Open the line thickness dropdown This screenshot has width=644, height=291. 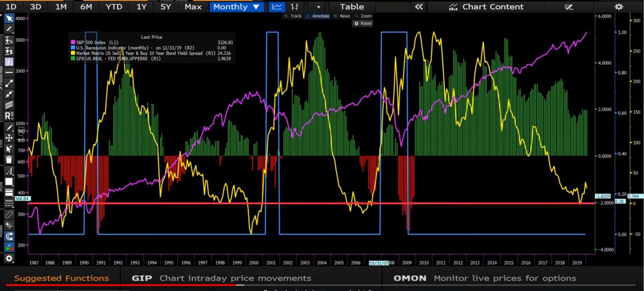9,192
